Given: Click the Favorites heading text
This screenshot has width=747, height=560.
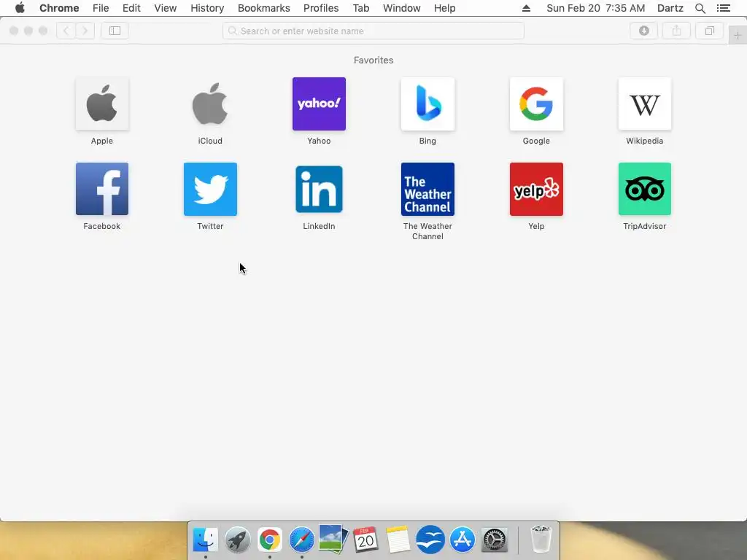Looking at the screenshot, I should 373,60.
